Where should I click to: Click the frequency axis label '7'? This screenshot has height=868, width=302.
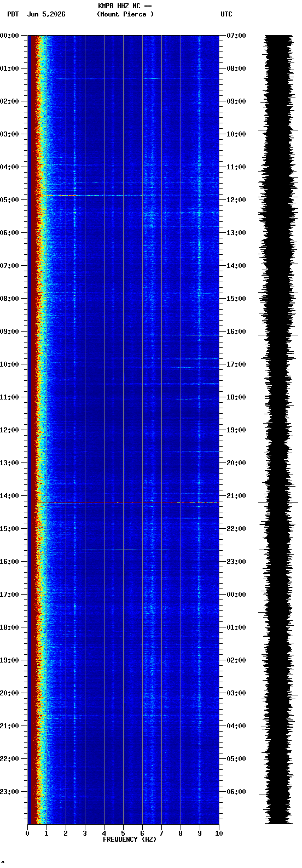click(x=161, y=833)
